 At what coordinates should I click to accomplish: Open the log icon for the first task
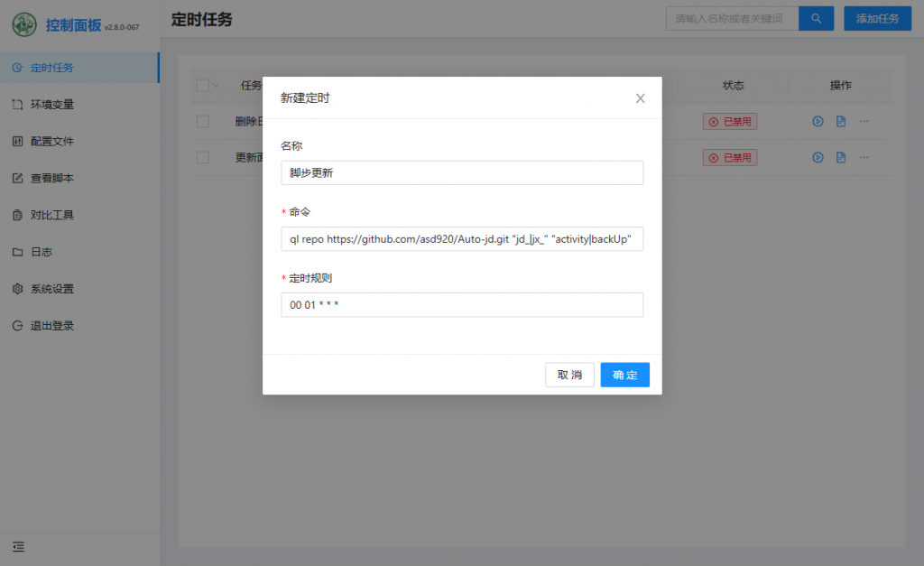[841, 121]
